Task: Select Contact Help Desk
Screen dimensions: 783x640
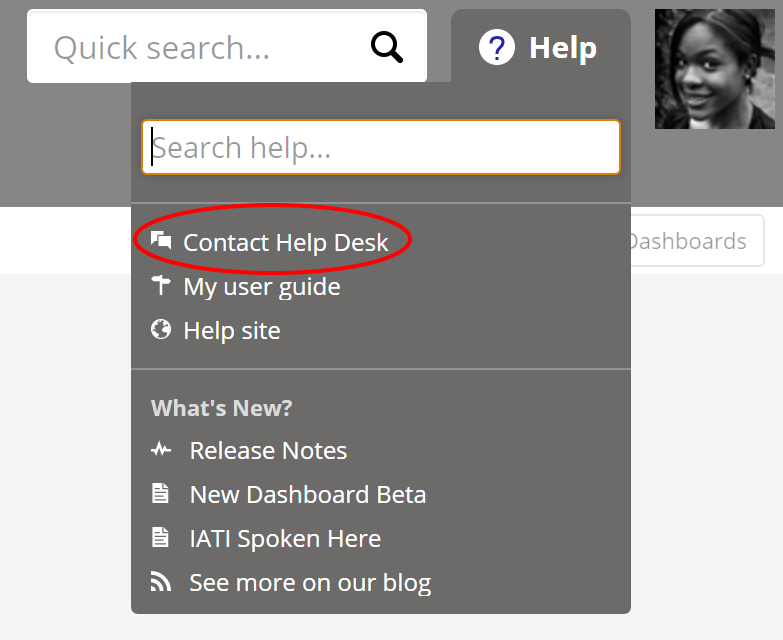Action: point(285,243)
